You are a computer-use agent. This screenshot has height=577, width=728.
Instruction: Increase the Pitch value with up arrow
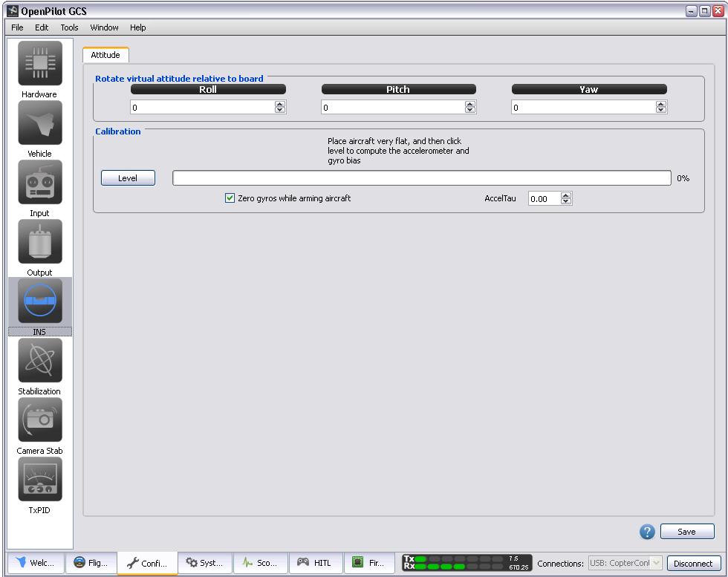tap(470, 105)
